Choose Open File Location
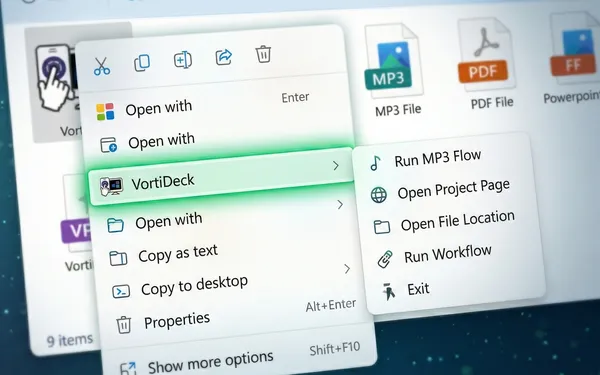This screenshot has width=600, height=375. (458, 221)
